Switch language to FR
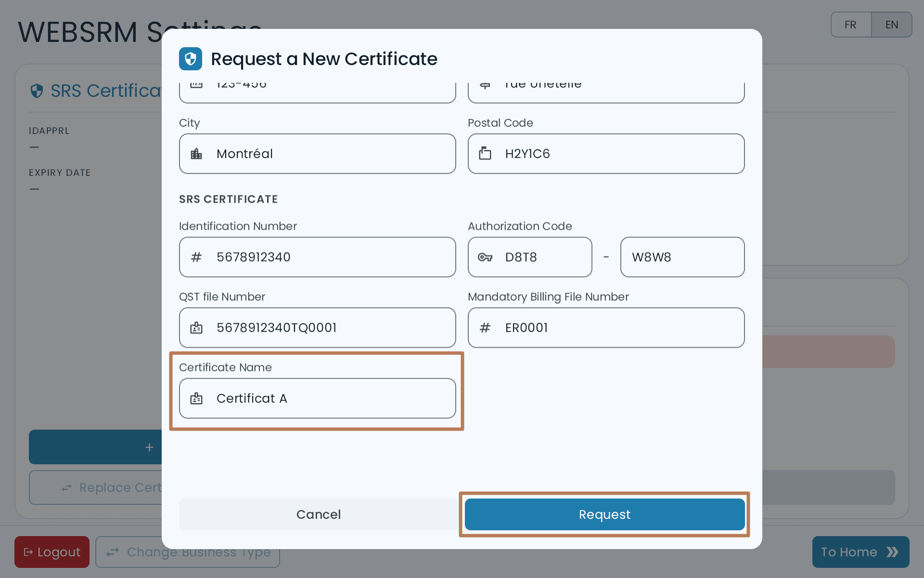The width and height of the screenshot is (924, 578). (850, 25)
